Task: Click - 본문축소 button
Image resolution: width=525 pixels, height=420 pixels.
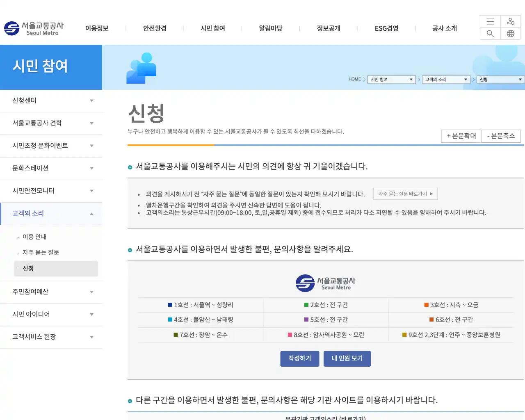Action: (501, 136)
